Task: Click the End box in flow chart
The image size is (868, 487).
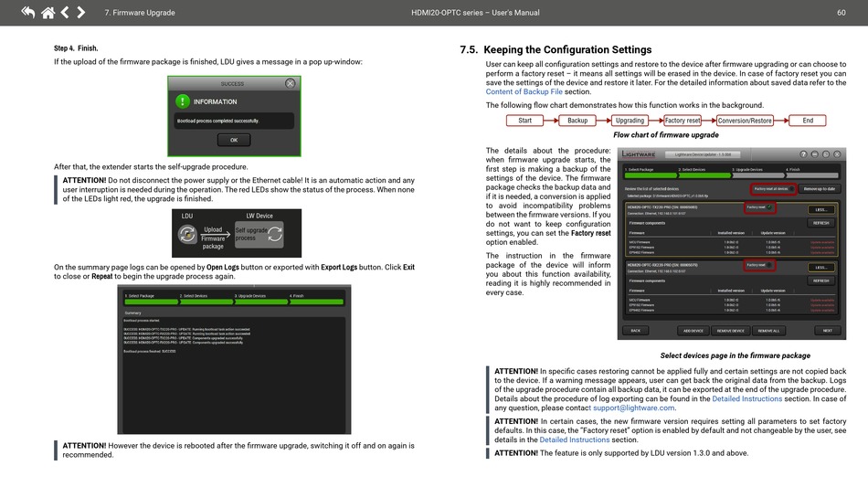Action: click(808, 121)
